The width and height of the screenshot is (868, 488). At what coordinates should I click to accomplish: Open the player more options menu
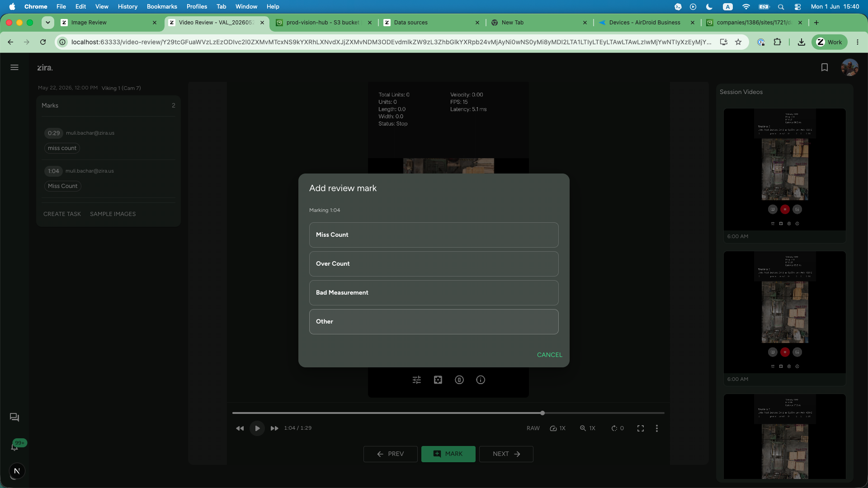coord(656,428)
